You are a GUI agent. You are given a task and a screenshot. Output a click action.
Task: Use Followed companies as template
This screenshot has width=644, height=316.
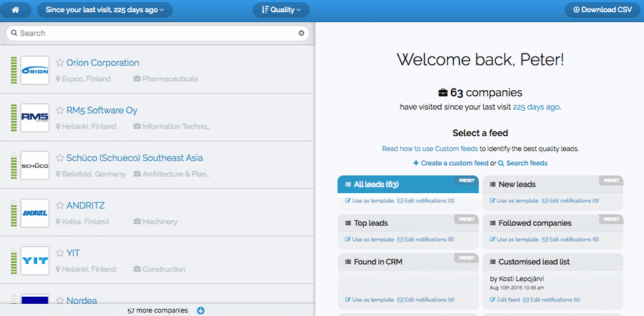(x=514, y=240)
